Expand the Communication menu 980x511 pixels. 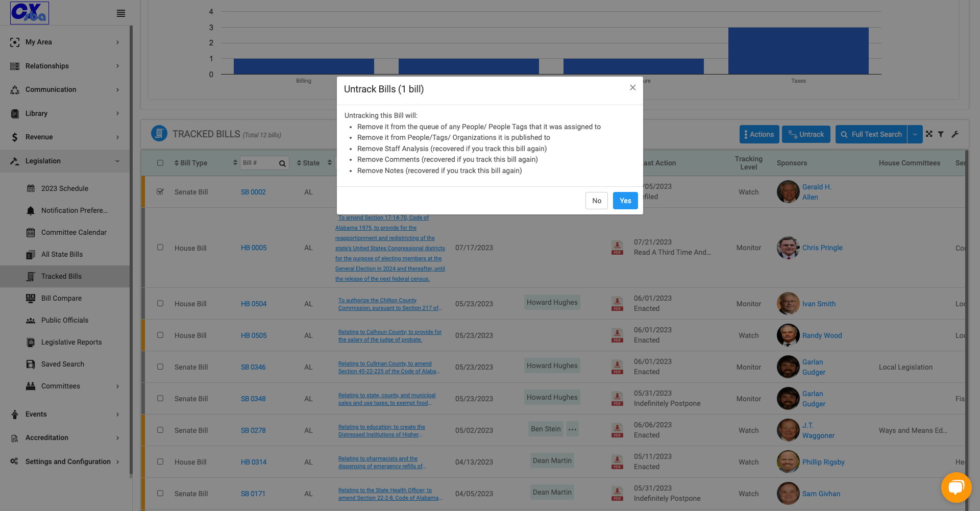point(65,90)
